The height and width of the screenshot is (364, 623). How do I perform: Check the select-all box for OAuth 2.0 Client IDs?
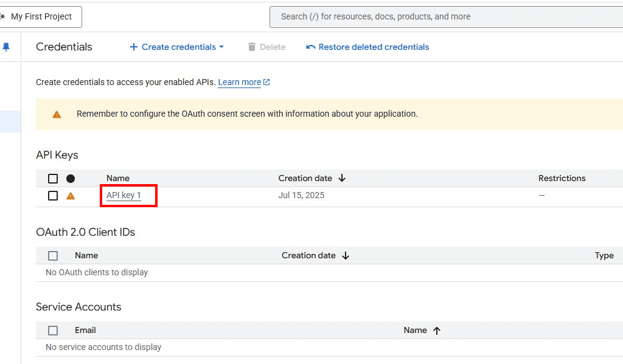pyautogui.click(x=53, y=256)
